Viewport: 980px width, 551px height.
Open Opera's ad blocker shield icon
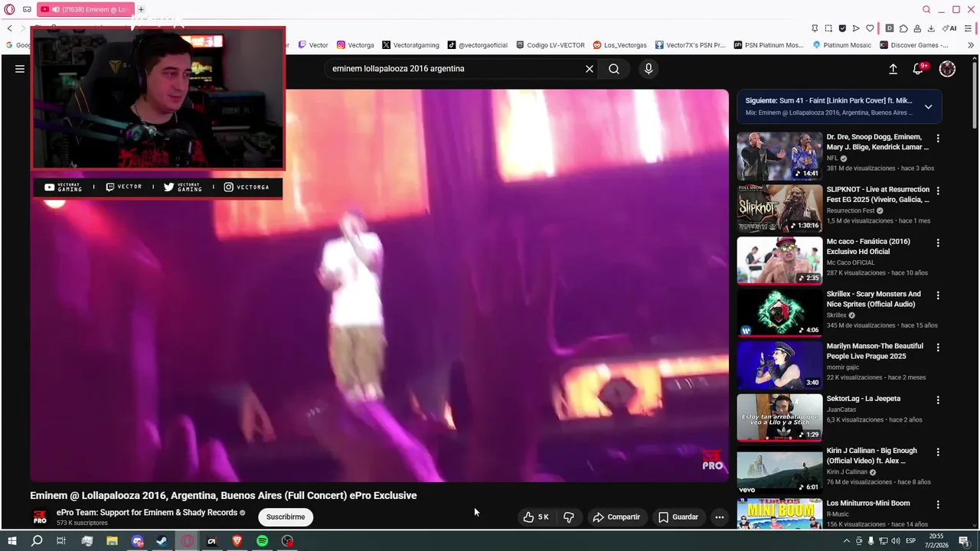click(842, 28)
